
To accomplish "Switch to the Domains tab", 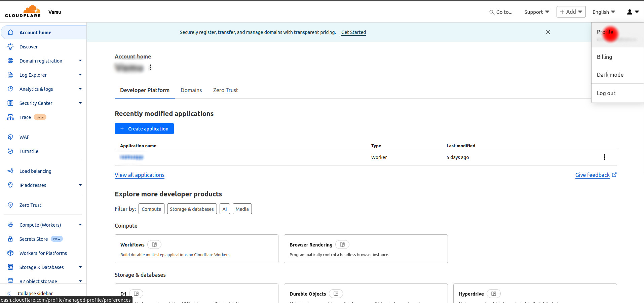I will coord(191,90).
